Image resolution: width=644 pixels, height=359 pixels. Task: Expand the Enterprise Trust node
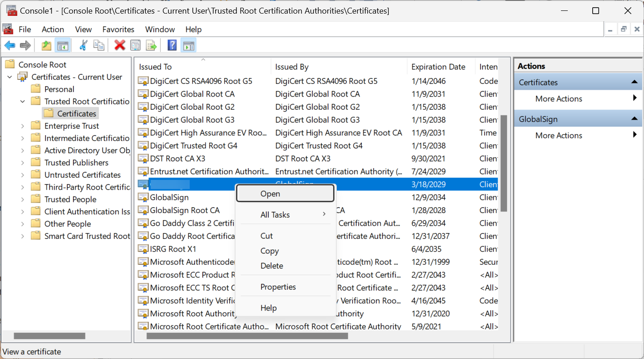23,126
